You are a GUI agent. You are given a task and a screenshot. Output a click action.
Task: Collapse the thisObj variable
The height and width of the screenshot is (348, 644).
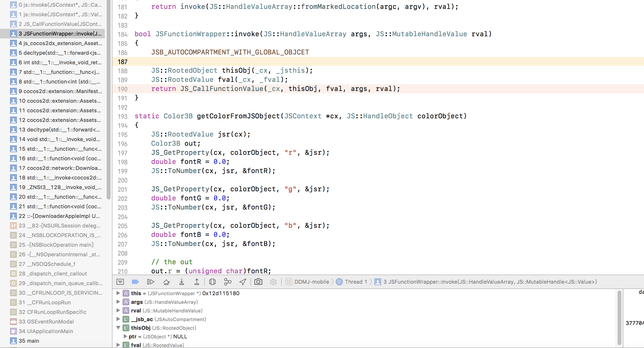(x=118, y=328)
